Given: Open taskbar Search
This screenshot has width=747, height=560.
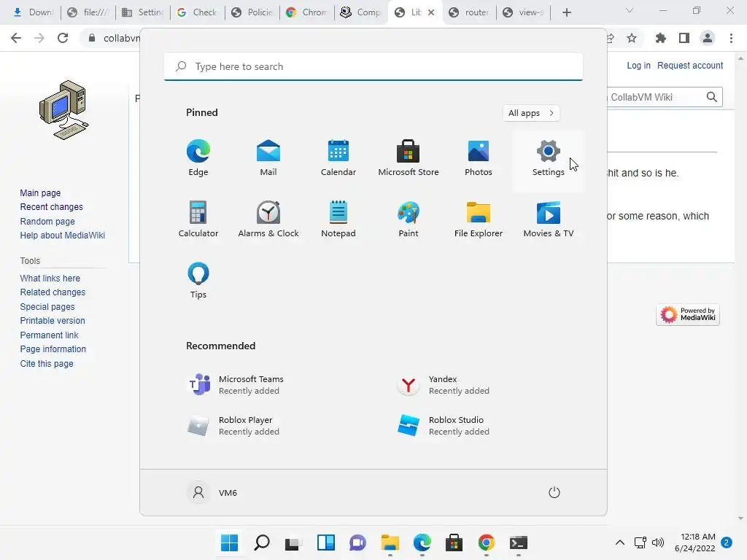Looking at the screenshot, I should (262, 542).
